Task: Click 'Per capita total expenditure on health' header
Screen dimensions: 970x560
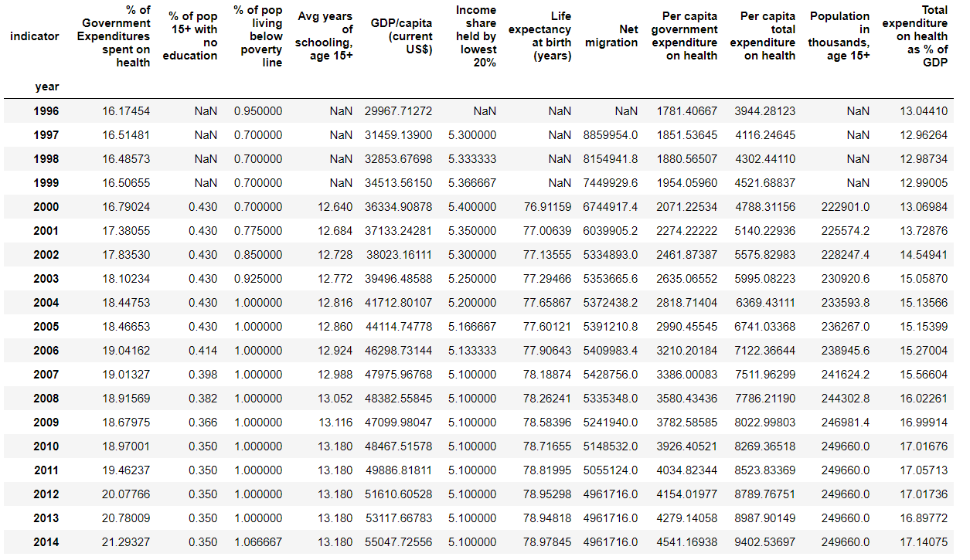Action: tap(762, 36)
